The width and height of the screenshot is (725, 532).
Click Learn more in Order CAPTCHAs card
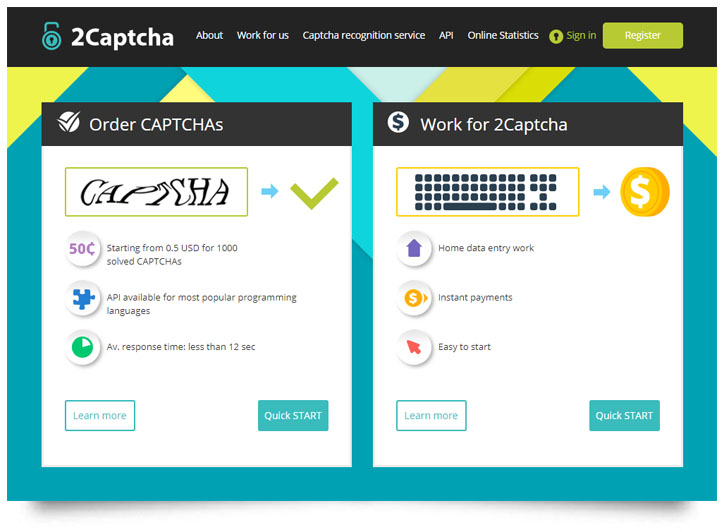point(100,416)
